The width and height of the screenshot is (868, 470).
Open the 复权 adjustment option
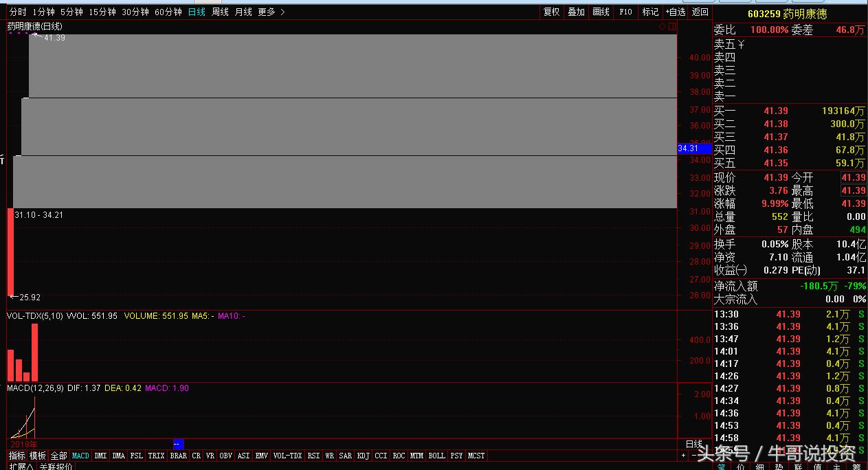click(551, 12)
